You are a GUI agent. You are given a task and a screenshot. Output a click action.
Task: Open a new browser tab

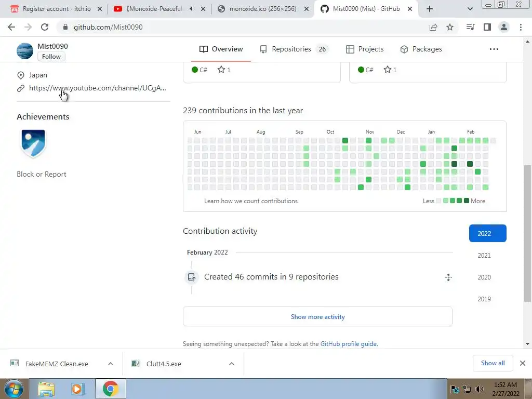pos(430,9)
